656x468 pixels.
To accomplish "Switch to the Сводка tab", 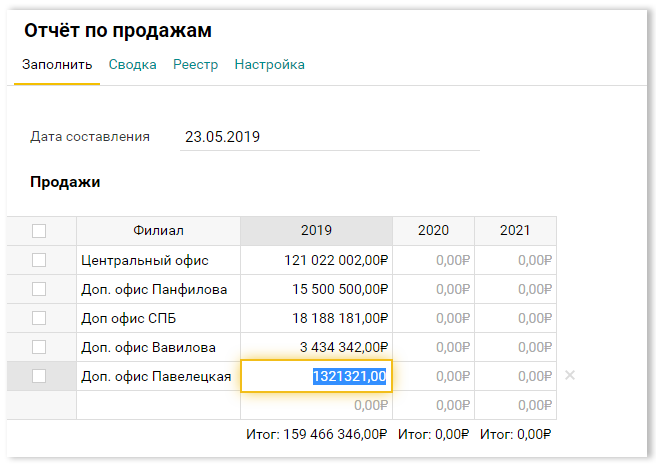I will coord(133,64).
